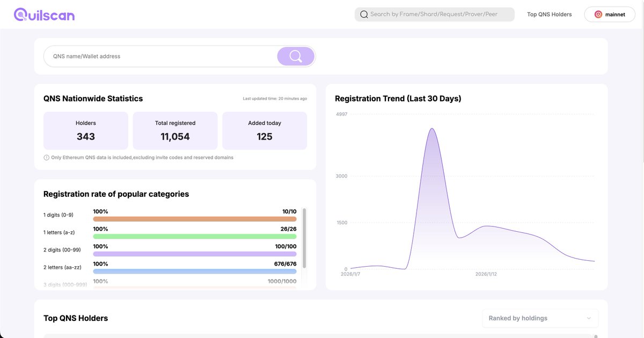This screenshot has width=644, height=338.
Task: Open the mainnet network selector
Action: 610,14
